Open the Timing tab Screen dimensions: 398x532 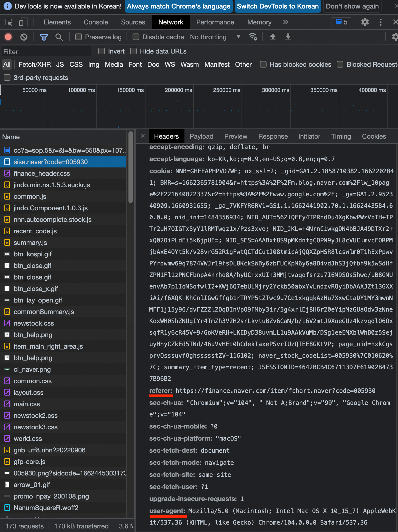341,136
